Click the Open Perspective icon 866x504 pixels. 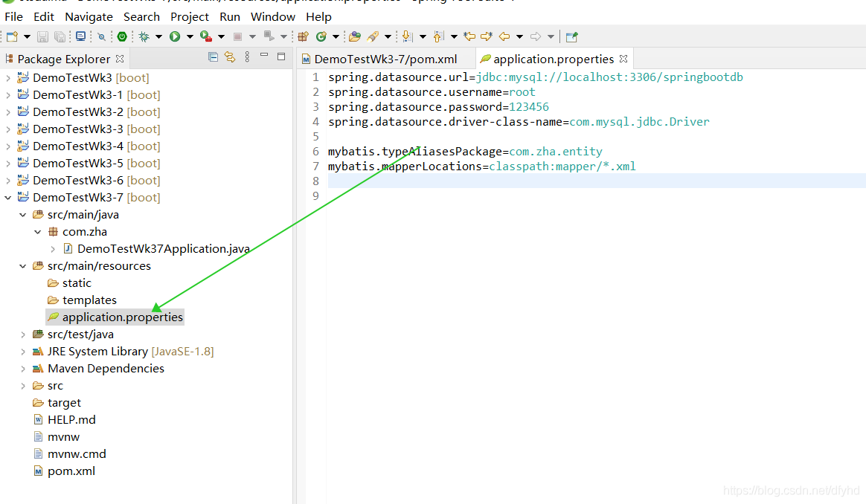tap(571, 37)
